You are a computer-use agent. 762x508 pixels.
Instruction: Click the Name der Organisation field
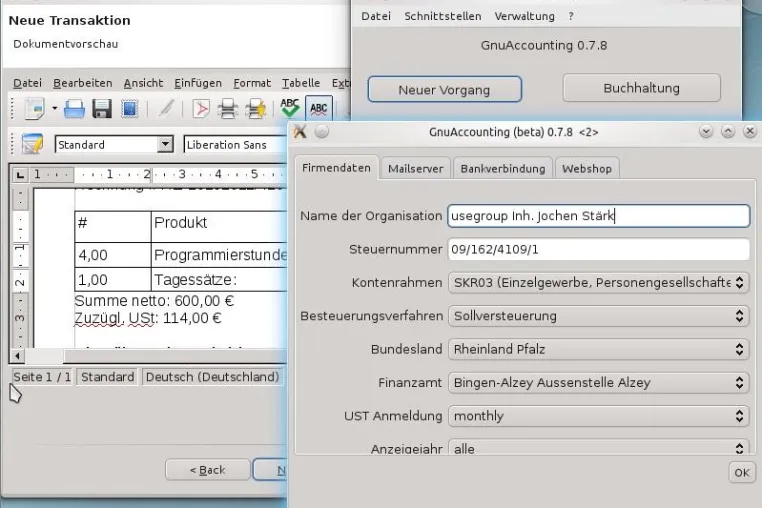point(599,216)
